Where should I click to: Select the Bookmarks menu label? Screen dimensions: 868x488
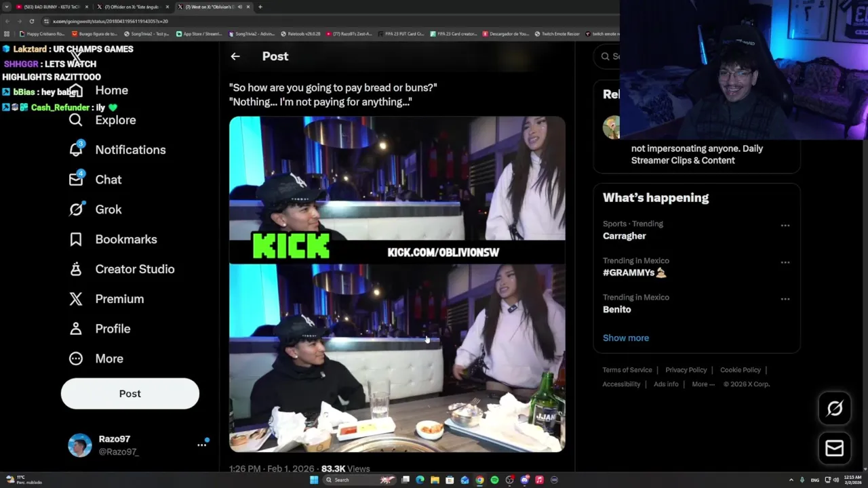click(126, 239)
